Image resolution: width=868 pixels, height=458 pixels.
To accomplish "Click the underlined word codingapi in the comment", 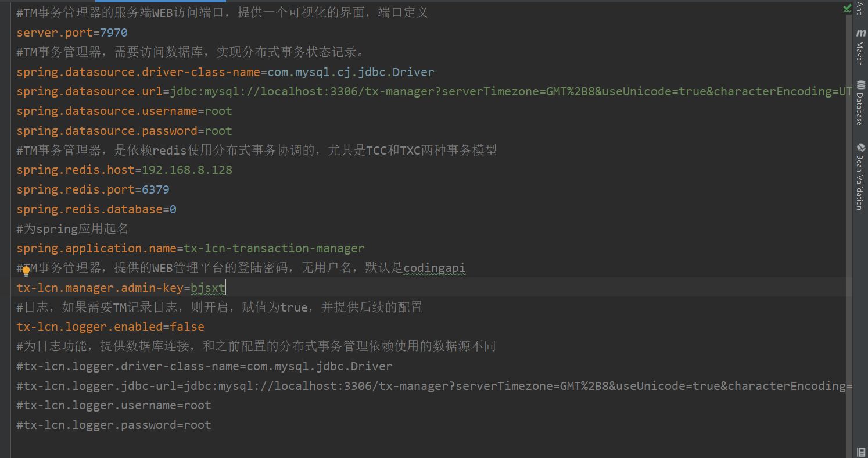I will [435, 268].
